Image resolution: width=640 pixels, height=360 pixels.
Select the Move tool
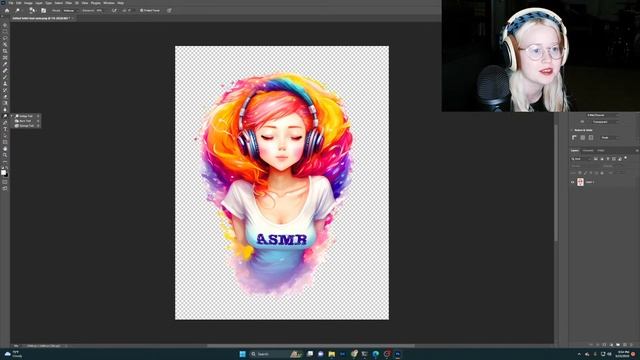5,25
